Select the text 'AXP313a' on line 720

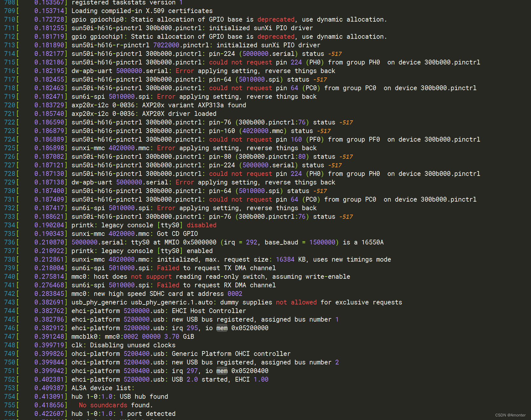point(211,105)
